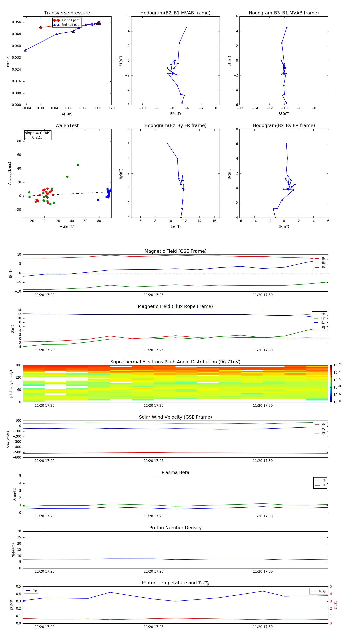Click the 'Bz(nT)' x-axis label

(175, 227)
